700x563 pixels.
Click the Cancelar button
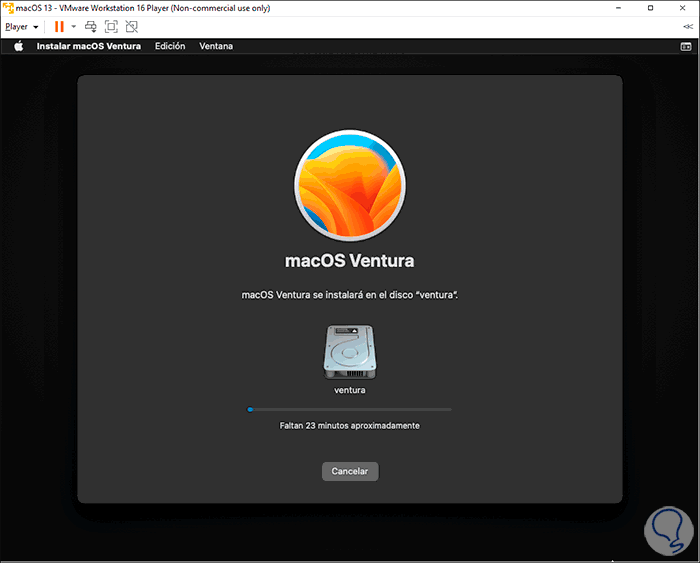tap(350, 471)
